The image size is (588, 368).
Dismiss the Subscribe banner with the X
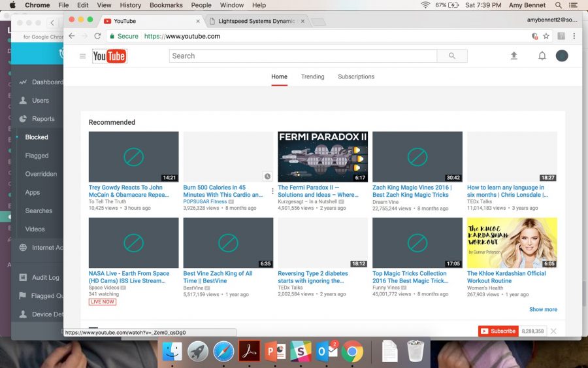(553, 331)
